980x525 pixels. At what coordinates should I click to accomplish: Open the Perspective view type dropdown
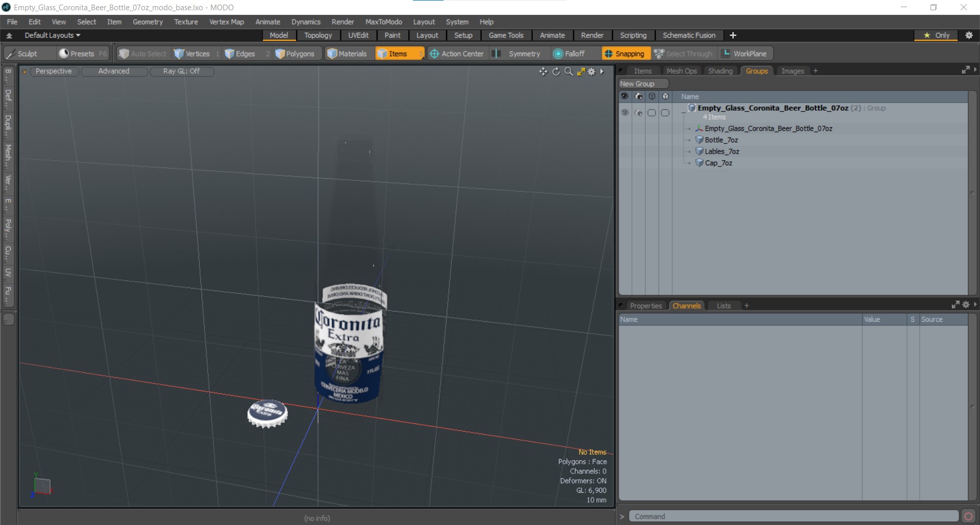point(54,71)
